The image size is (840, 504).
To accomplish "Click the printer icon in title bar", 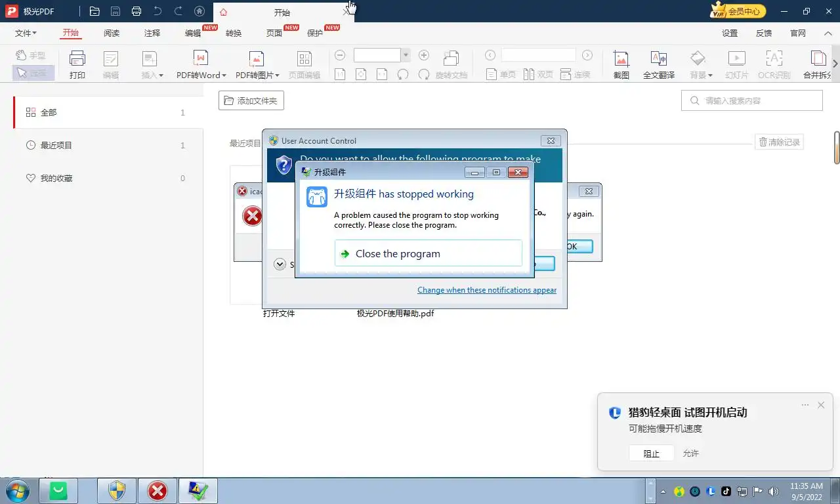I will [136, 11].
